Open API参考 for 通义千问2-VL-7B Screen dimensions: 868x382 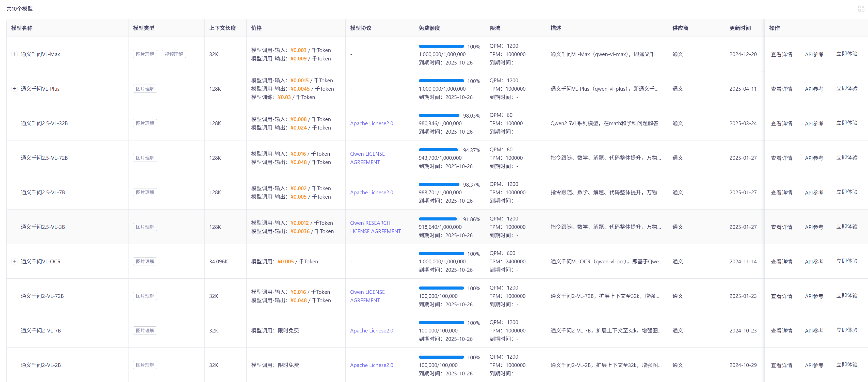click(x=814, y=330)
